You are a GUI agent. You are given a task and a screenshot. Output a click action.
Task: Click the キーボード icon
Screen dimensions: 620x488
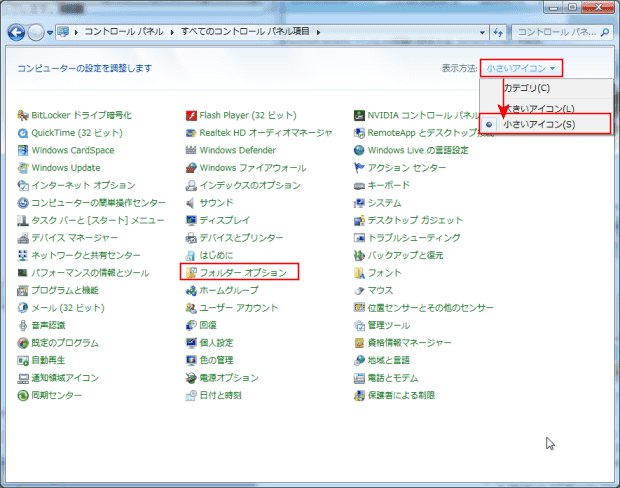pyautogui.click(x=359, y=185)
